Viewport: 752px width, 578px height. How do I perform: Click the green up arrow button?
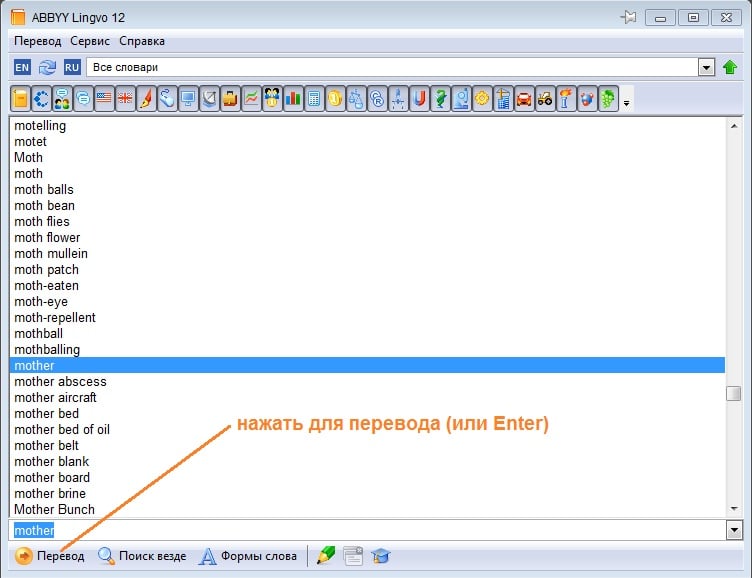pos(730,67)
